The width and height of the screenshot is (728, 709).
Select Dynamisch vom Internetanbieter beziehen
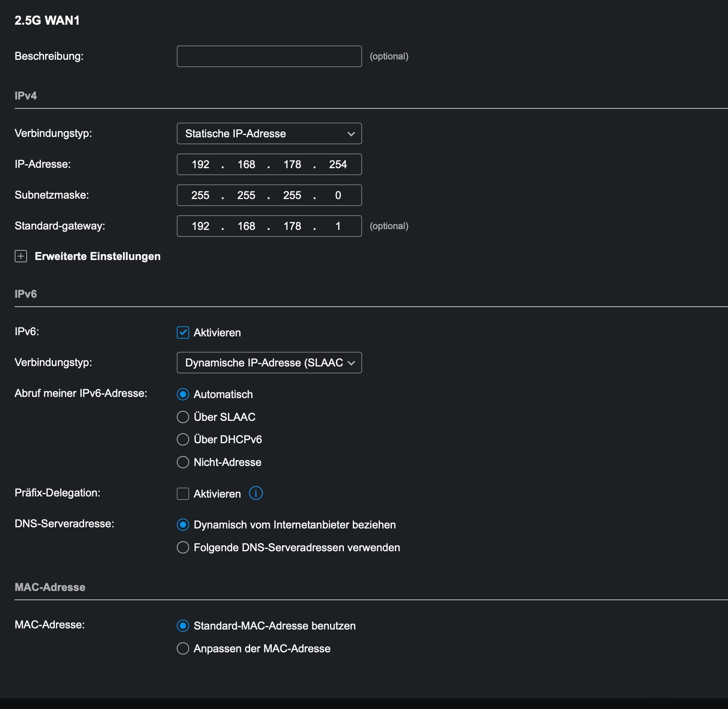pyautogui.click(x=183, y=525)
